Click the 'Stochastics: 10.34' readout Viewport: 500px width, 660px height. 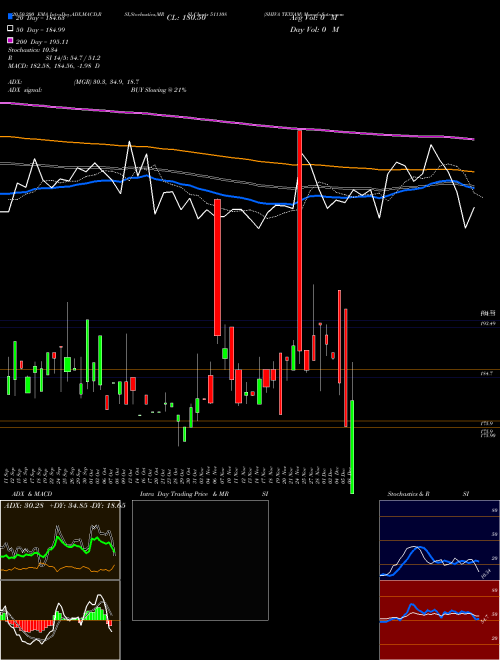[x=32, y=50]
